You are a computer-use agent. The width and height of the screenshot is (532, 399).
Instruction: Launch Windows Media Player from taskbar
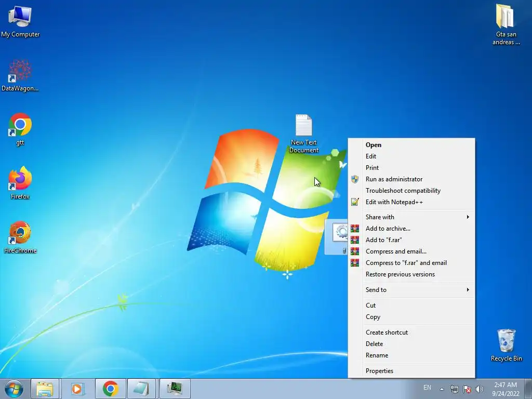77,389
